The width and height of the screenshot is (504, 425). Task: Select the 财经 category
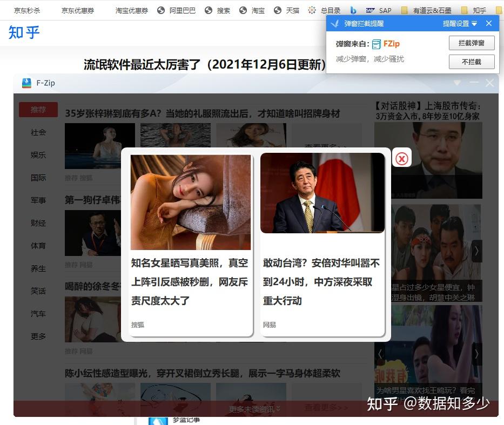(38, 223)
